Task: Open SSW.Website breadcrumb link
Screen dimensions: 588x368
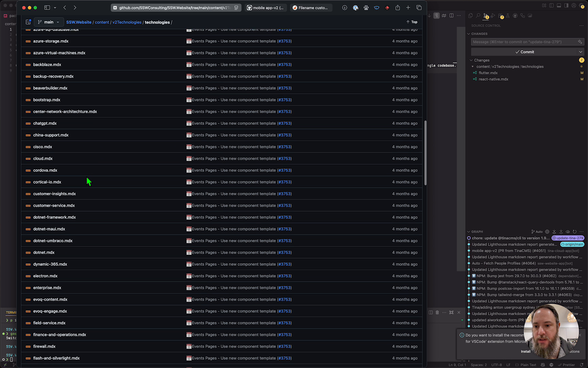Action: pos(79,22)
